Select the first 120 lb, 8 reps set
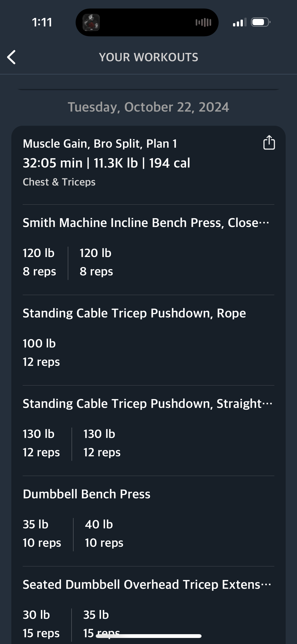297x644 pixels. (39, 262)
